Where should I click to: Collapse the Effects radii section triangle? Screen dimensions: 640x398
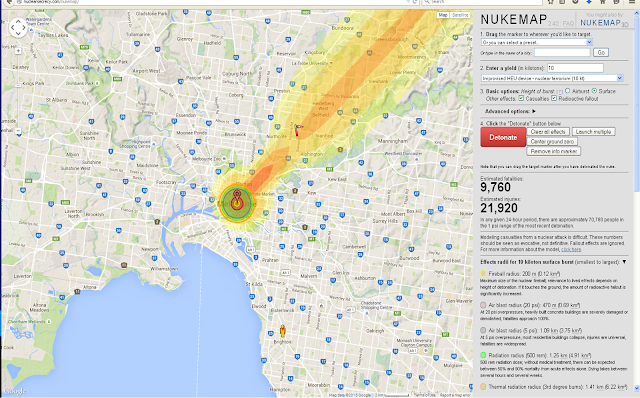624,262
